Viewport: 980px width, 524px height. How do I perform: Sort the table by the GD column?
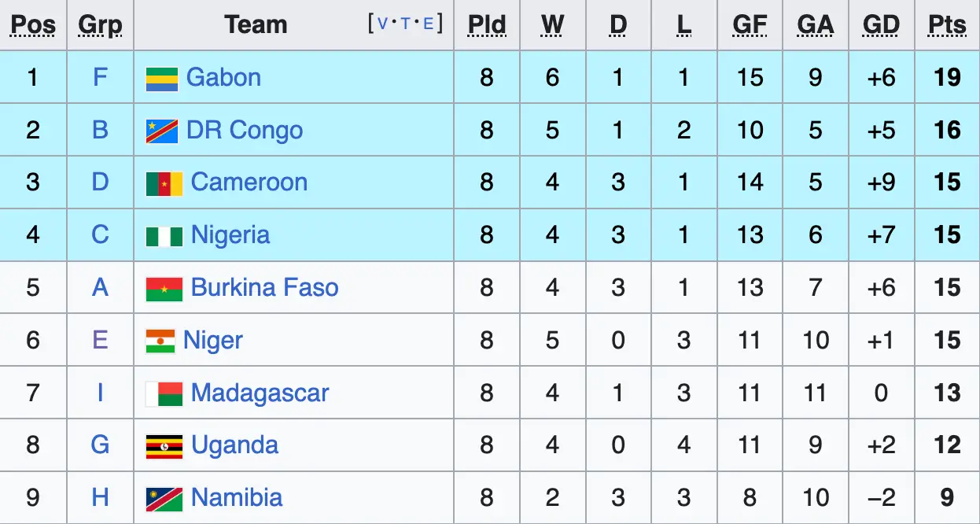click(882, 24)
